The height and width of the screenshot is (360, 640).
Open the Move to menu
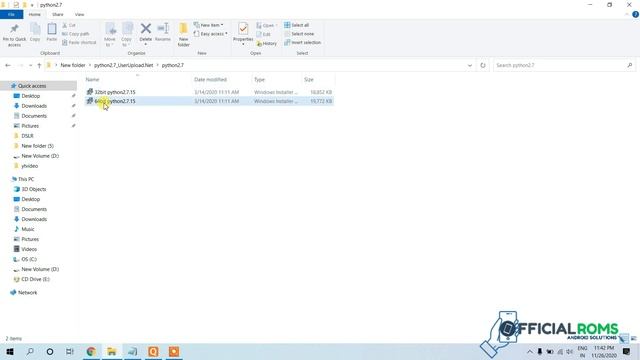click(110, 34)
